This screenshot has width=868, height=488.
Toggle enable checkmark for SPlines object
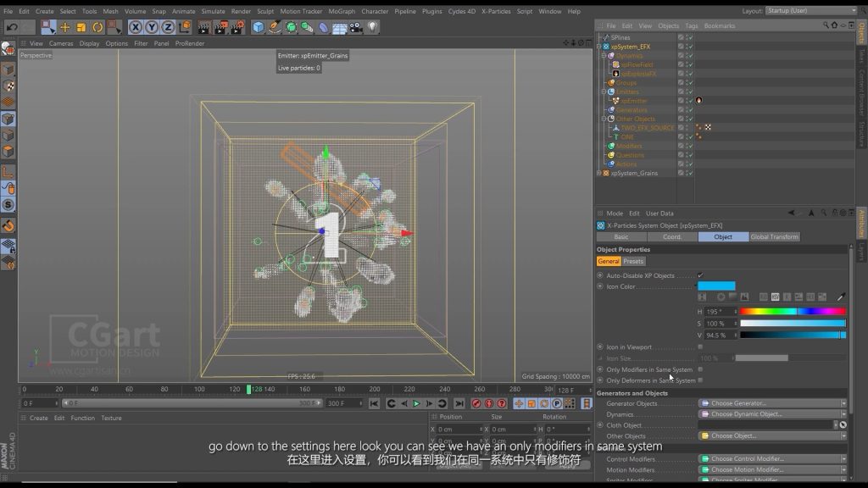coord(690,37)
